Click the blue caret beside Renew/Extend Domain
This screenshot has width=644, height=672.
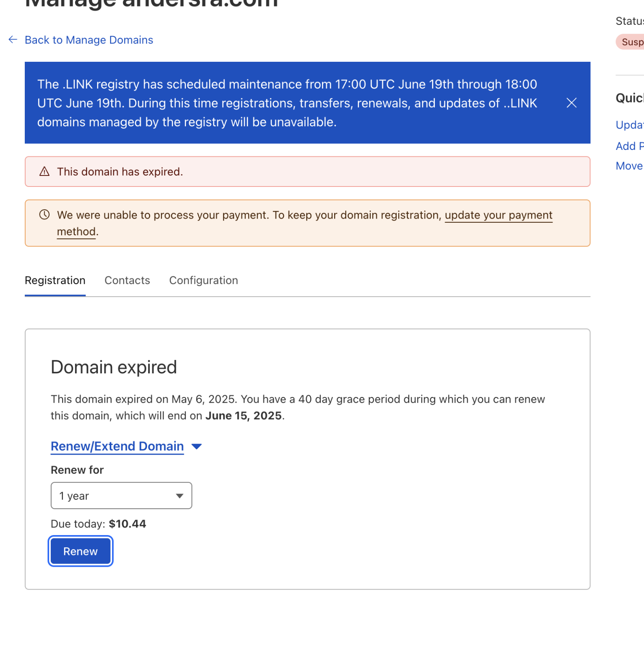[197, 447]
